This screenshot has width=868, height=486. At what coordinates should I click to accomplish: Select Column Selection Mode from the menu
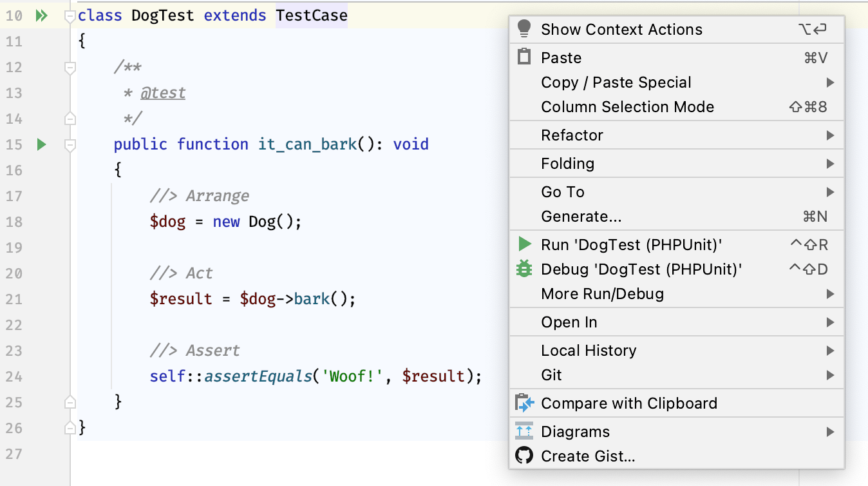coord(628,107)
